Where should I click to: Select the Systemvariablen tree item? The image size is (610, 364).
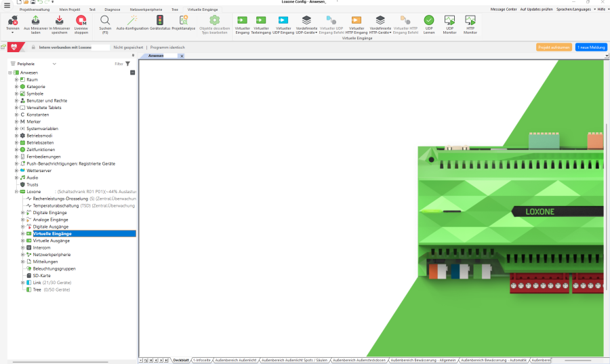(43, 129)
